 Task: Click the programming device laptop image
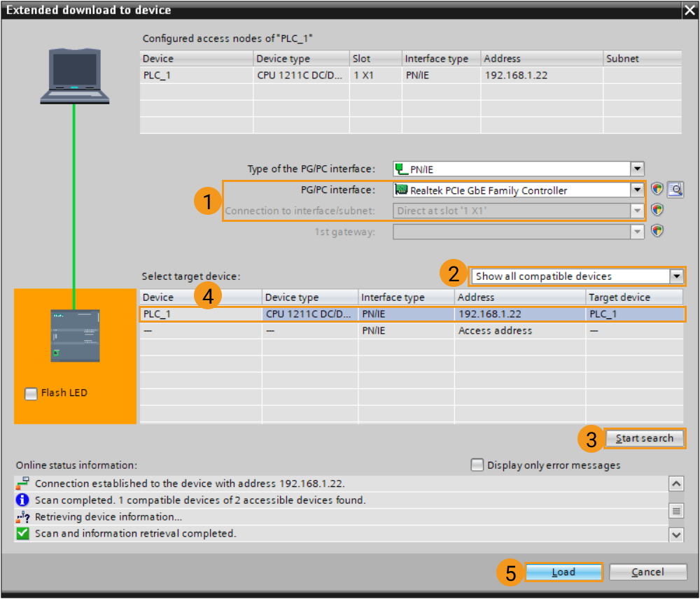[73, 77]
